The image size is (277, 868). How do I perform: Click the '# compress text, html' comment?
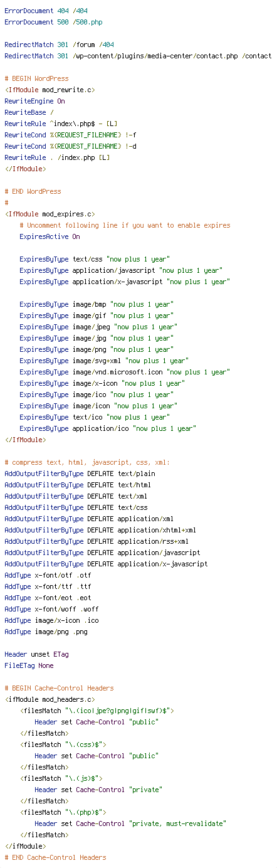click(x=87, y=462)
